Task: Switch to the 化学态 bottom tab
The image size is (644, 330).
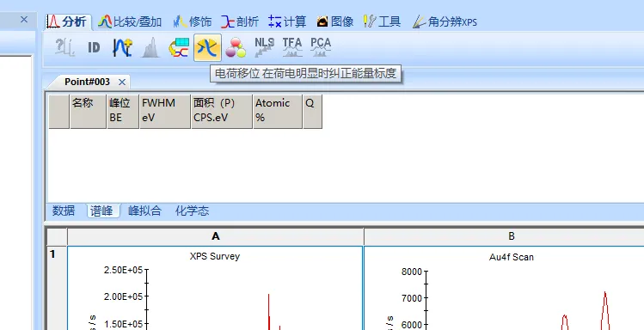Action: tap(193, 211)
